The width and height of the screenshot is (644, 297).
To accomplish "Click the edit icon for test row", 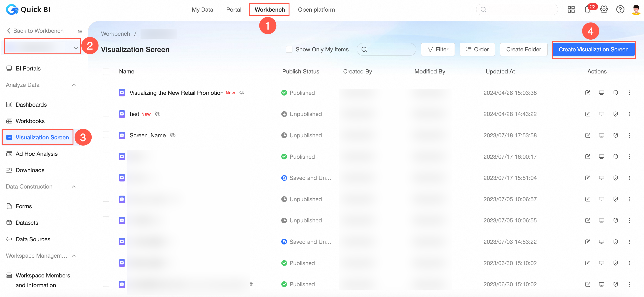I will point(588,114).
